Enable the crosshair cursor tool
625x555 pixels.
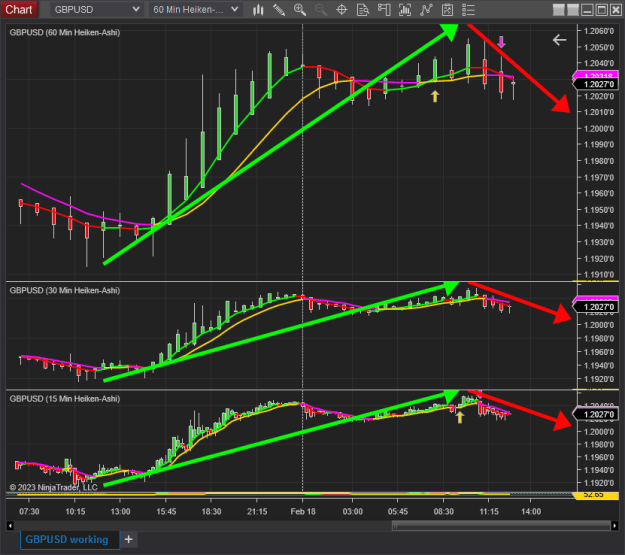(x=342, y=10)
